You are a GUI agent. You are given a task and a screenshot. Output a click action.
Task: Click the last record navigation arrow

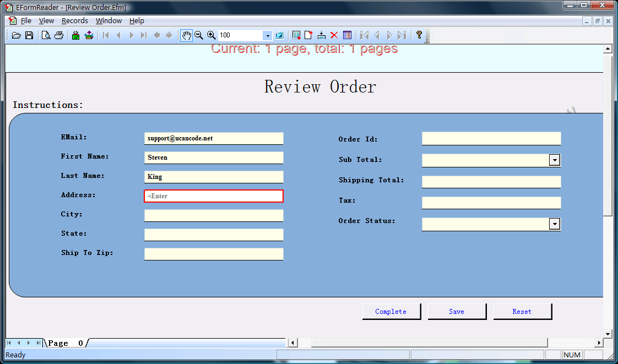tap(403, 35)
